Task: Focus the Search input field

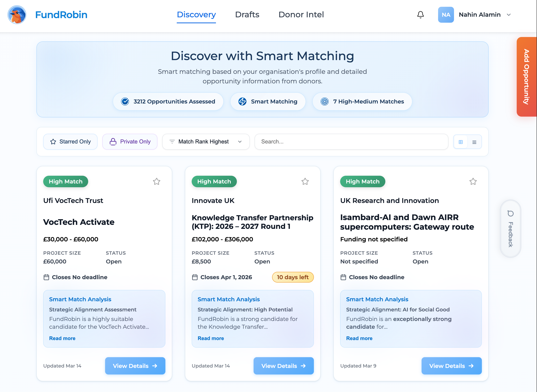Action: tap(351, 142)
